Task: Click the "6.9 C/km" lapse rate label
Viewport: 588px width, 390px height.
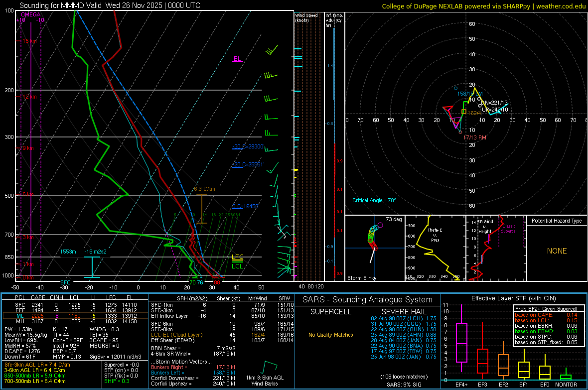Action: pyautogui.click(x=204, y=189)
